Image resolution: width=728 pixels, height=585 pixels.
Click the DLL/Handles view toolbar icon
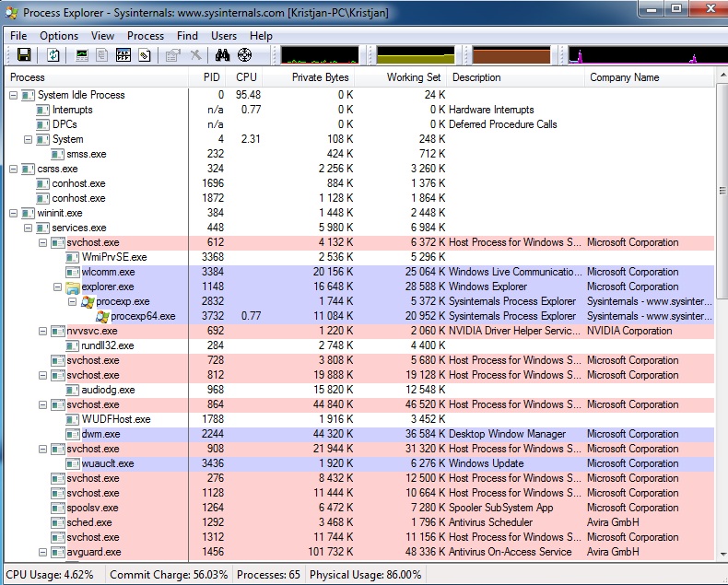(145, 55)
